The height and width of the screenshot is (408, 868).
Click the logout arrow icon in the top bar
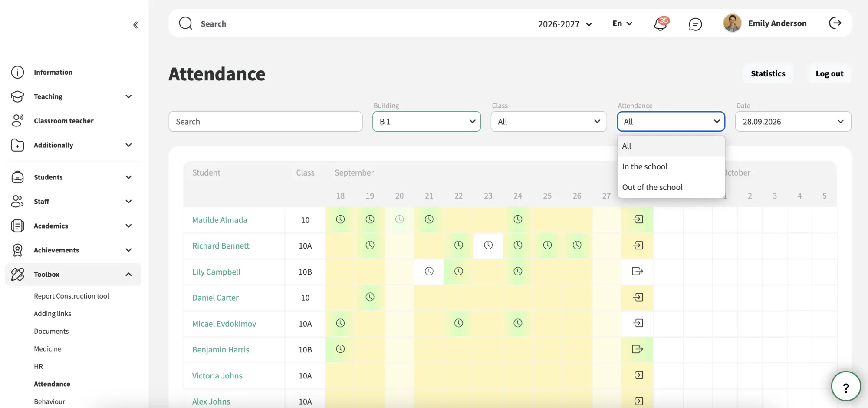[835, 23]
